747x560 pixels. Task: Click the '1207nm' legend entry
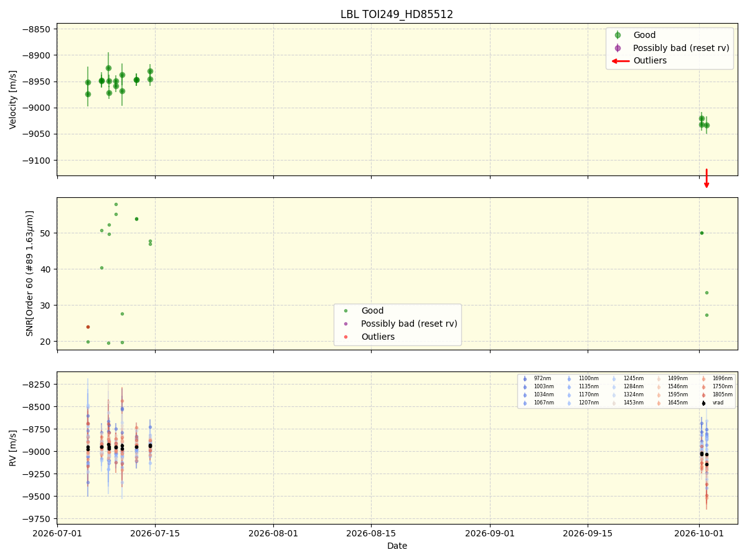(x=588, y=403)
